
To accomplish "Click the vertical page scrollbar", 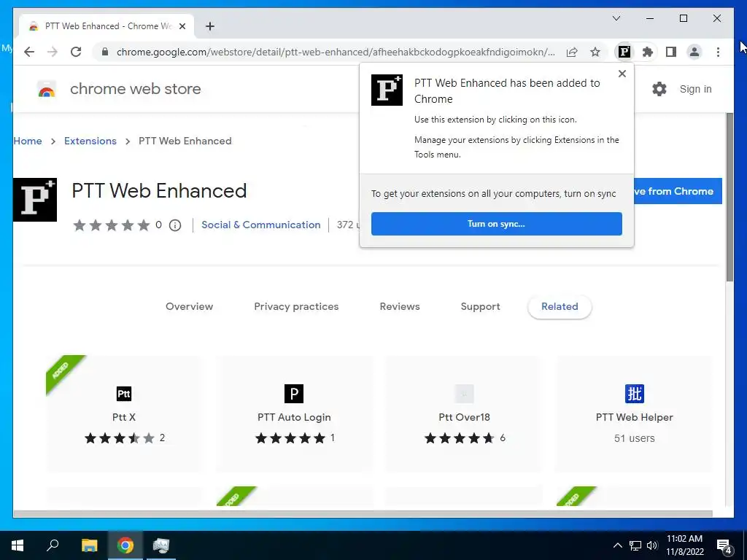I will 729,197.
